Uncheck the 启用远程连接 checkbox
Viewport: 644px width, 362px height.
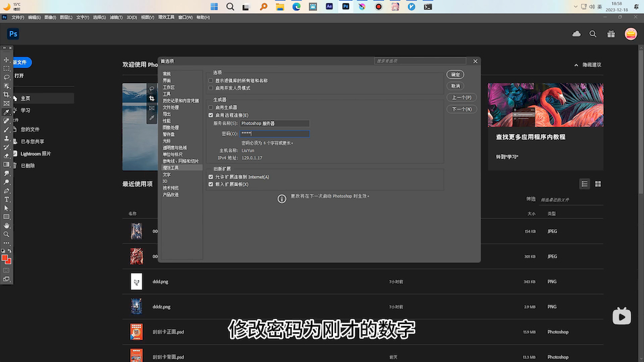(x=211, y=115)
